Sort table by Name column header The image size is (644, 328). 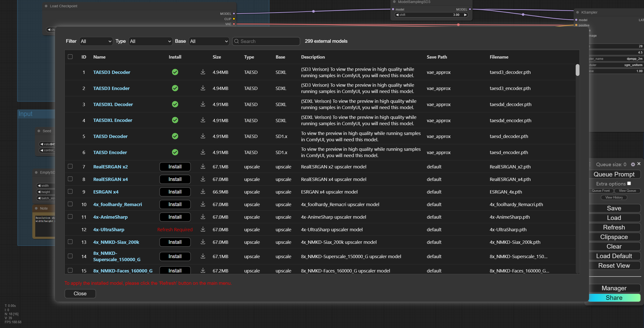click(99, 57)
